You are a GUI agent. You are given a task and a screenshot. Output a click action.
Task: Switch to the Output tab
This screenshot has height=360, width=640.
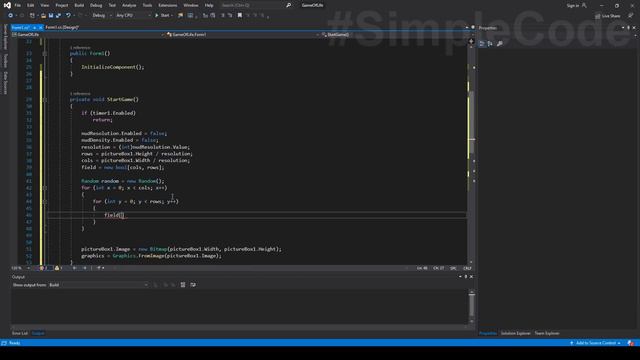[x=38, y=333]
